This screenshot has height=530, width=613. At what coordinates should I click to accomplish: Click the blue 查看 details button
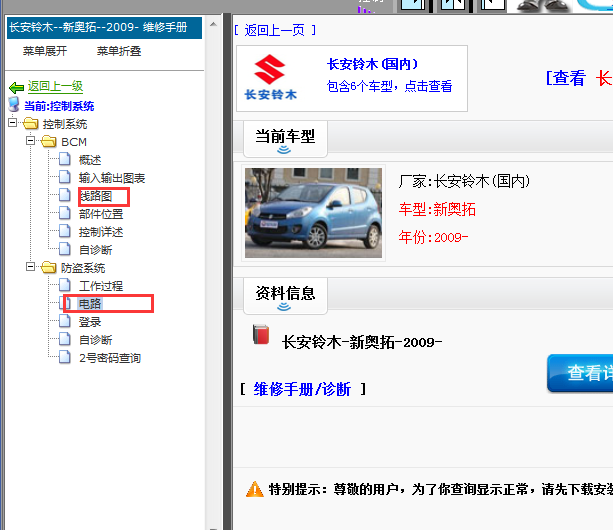click(580, 373)
